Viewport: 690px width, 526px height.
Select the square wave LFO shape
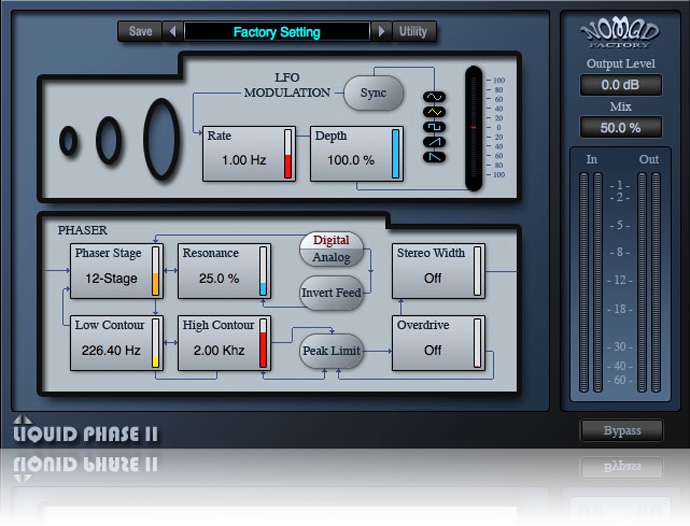click(x=435, y=127)
